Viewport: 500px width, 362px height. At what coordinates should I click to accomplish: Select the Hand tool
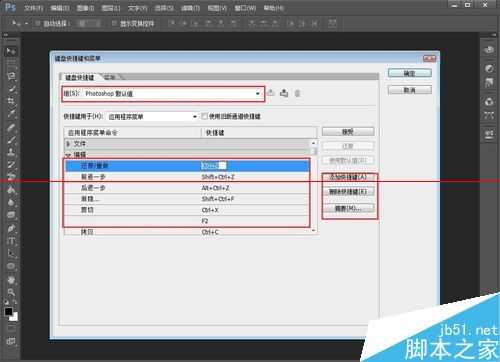click(11, 280)
